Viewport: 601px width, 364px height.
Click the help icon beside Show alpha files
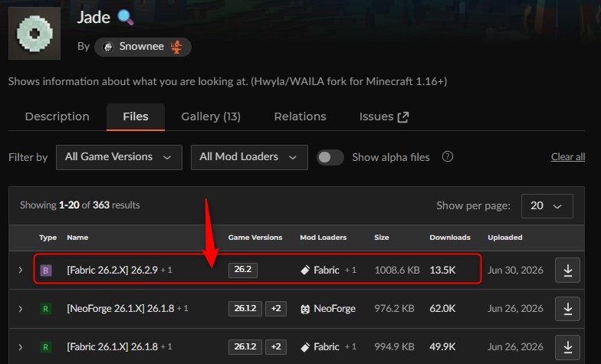click(448, 156)
